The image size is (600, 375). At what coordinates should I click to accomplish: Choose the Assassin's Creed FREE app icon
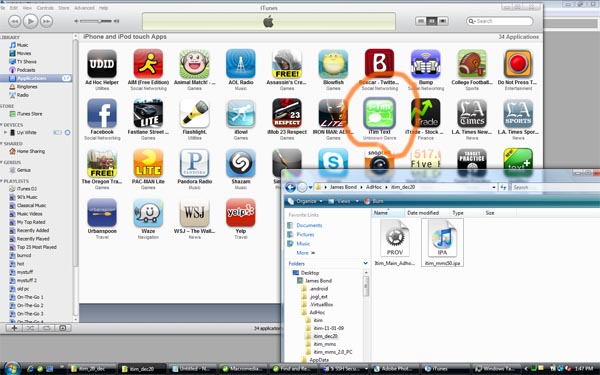[287, 64]
